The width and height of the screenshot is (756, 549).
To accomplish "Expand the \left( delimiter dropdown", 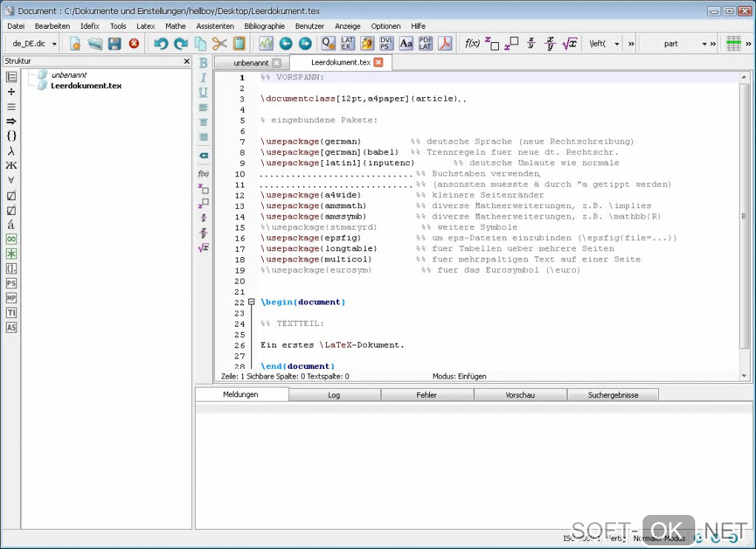I will pyautogui.click(x=616, y=44).
